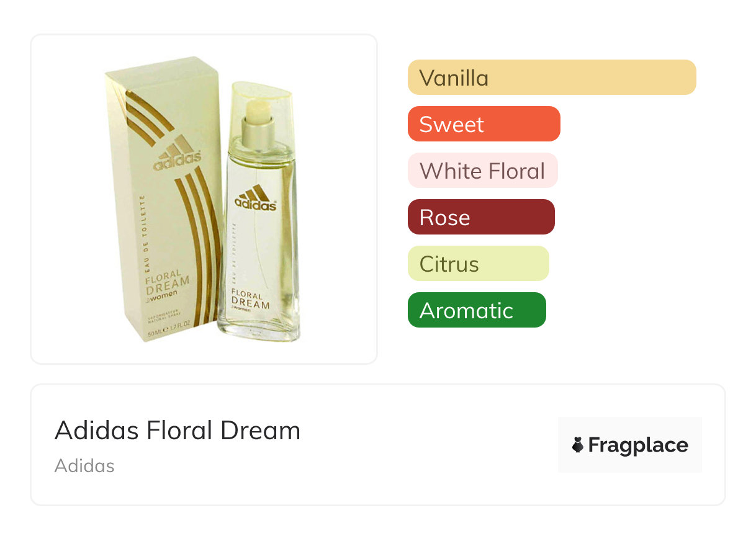Pick the Citrus accord bar
The image size is (756, 536).
(x=478, y=264)
